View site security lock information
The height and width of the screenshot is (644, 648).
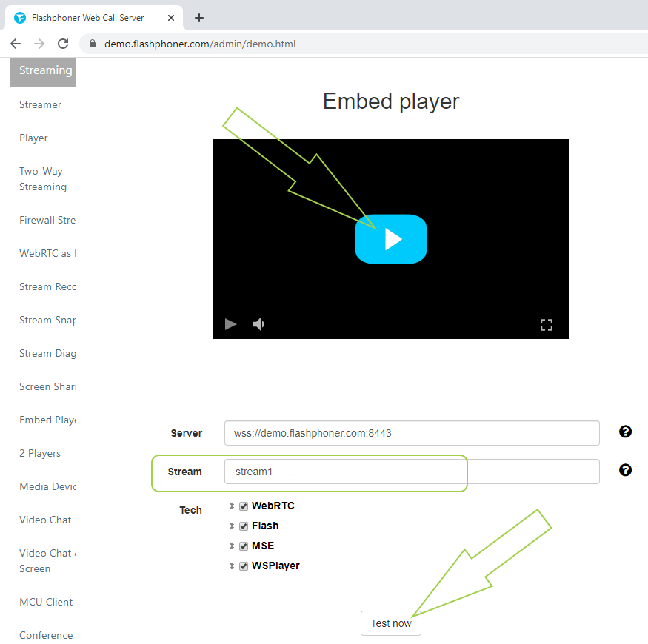coord(93,44)
